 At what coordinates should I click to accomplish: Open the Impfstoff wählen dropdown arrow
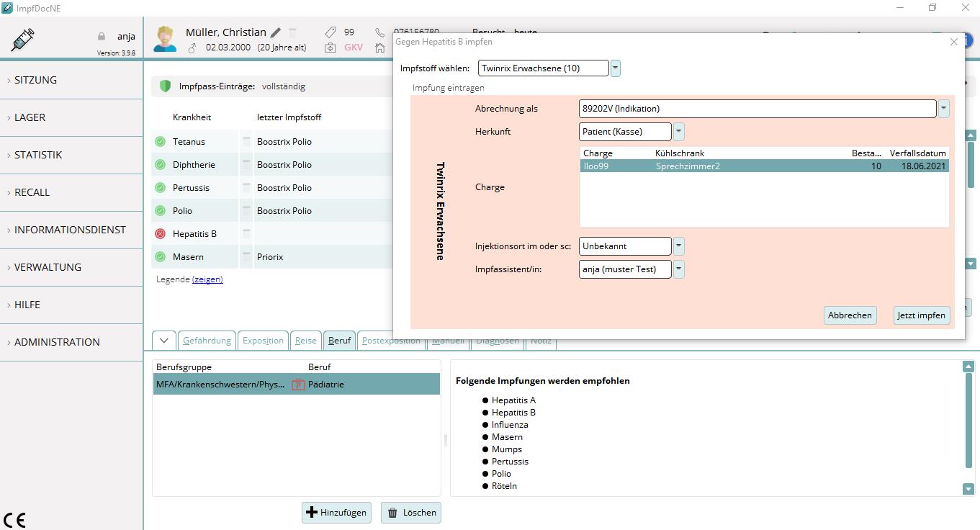tap(616, 68)
